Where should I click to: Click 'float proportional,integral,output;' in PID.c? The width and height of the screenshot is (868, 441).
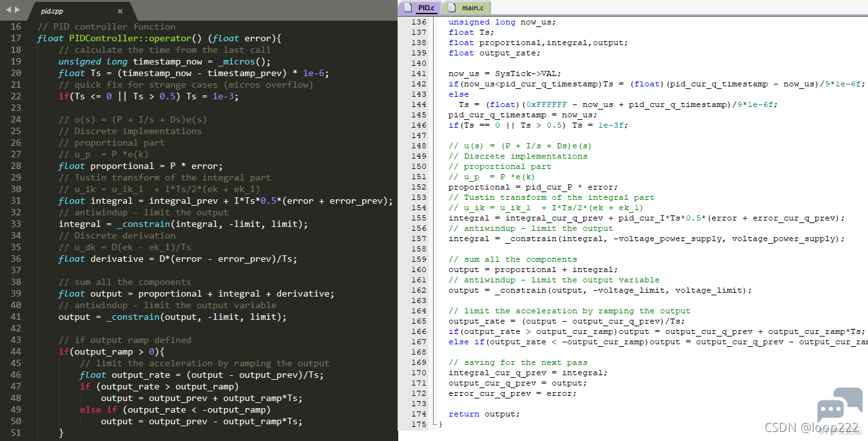click(538, 43)
